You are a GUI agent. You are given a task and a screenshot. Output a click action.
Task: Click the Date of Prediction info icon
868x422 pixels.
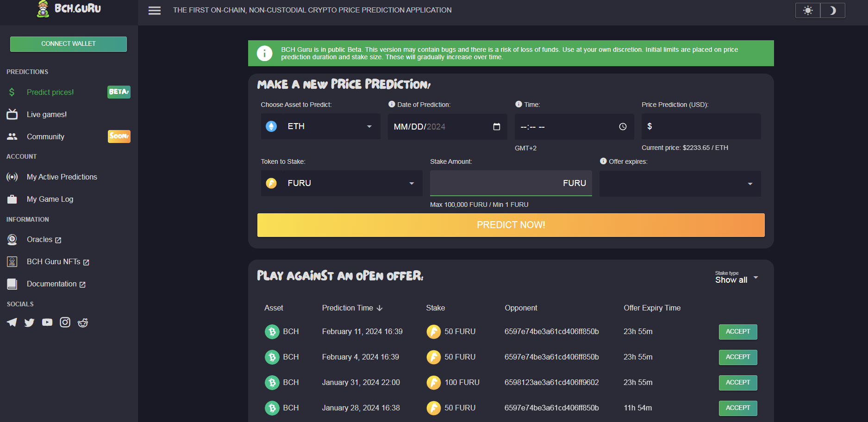pos(392,104)
